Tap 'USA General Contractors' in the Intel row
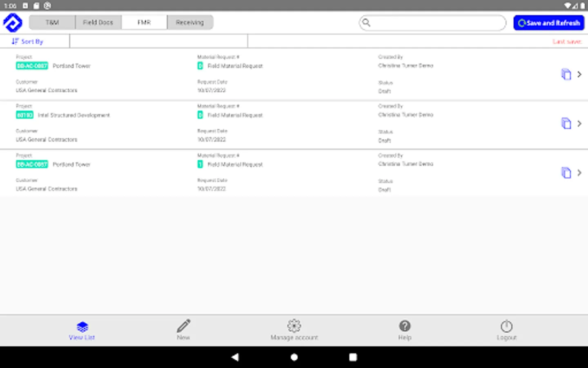 [47, 139]
